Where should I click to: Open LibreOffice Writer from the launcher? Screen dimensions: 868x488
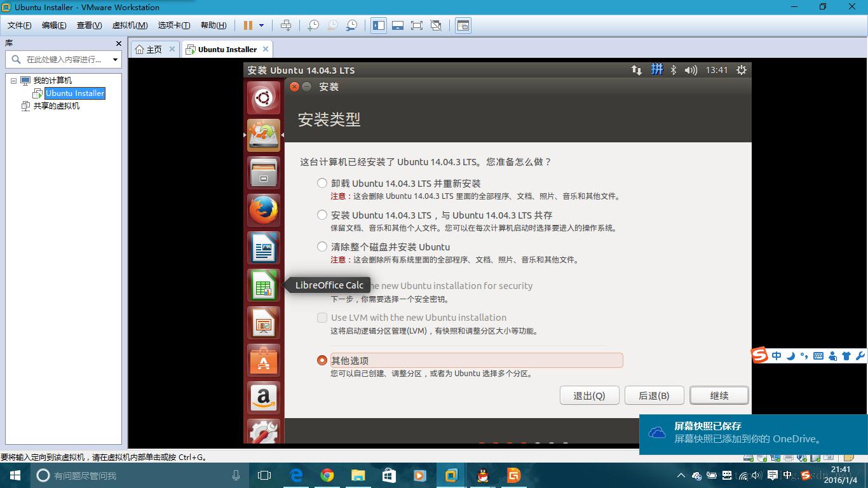(x=264, y=248)
